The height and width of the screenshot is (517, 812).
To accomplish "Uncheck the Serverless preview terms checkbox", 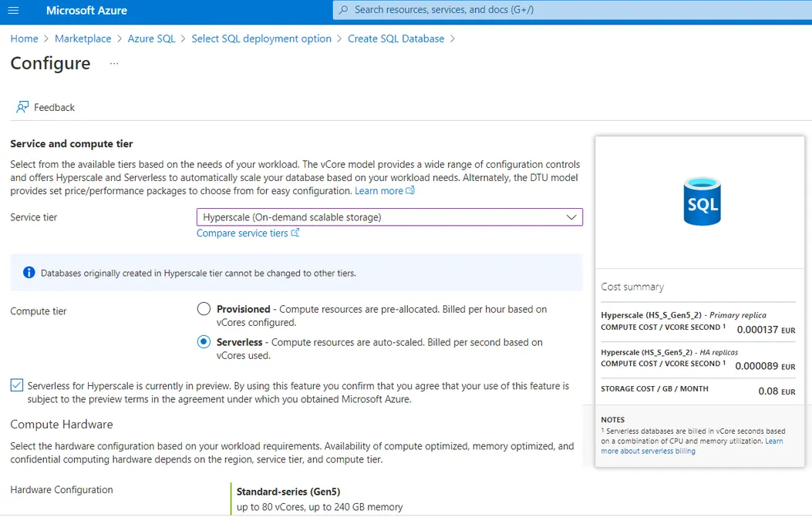I will tap(17, 385).
